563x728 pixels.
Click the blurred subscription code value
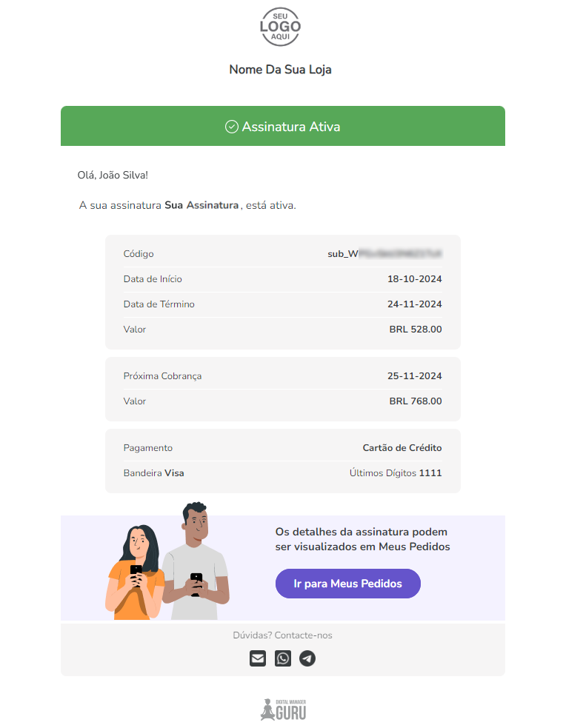pos(385,254)
